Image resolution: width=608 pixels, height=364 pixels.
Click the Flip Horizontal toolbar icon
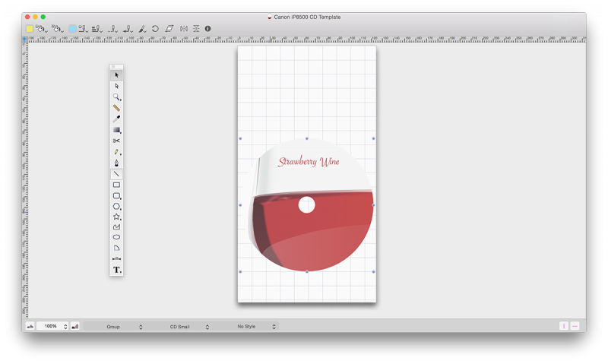tap(184, 29)
